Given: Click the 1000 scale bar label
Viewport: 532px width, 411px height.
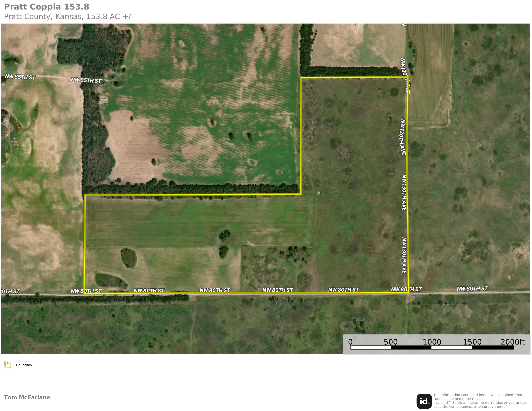Looking at the screenshot, I should 432,342.
